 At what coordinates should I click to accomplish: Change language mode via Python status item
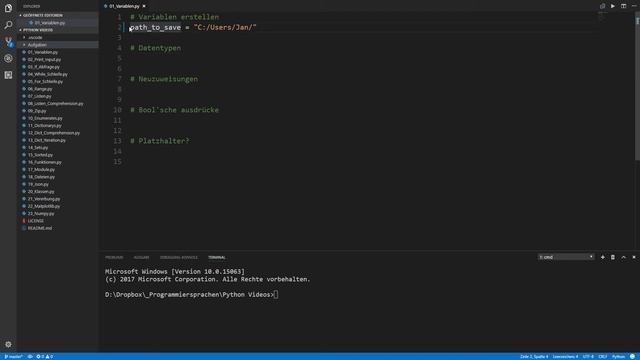point(618,357)
